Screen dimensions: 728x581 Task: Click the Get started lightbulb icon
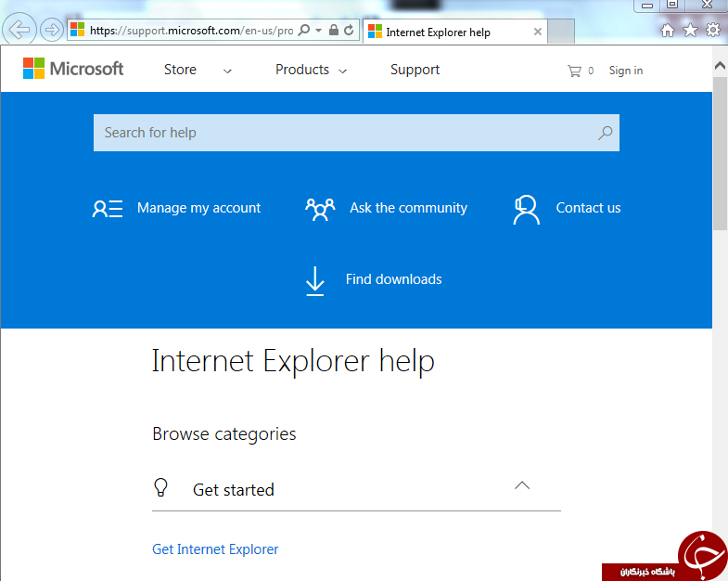[x=160, y=487]
